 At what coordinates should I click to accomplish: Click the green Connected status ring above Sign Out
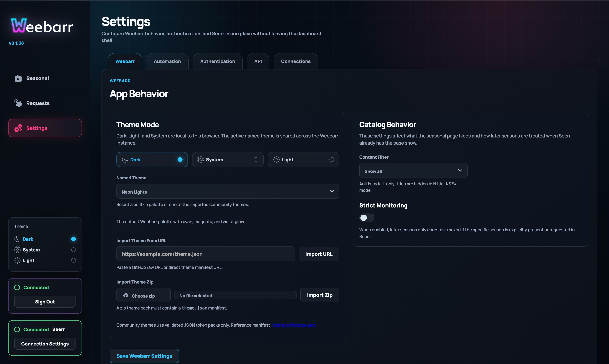(17, 287)
